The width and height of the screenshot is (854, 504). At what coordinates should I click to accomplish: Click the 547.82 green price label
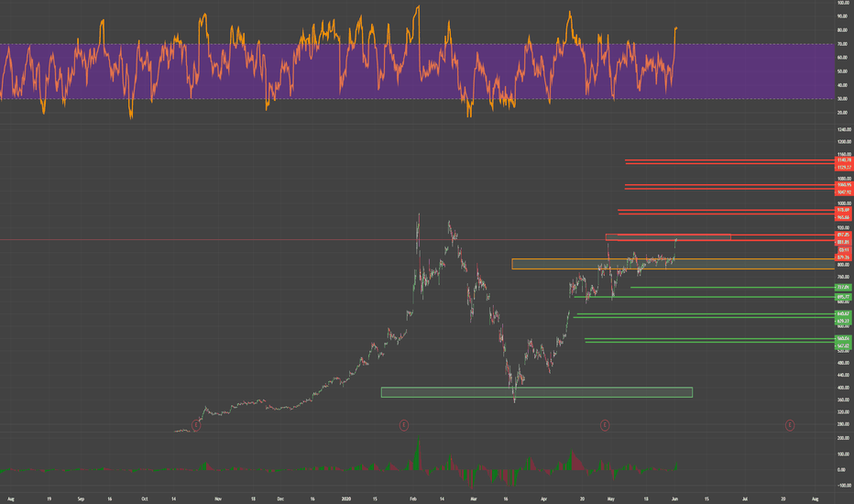pos(843,346)
